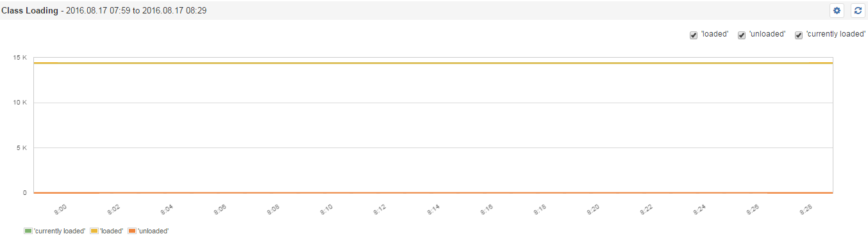The height and width of the screenshot is (243, 868).
Task: Click the orange 'unloaded' legend swatch
Action: coord(132,231)
